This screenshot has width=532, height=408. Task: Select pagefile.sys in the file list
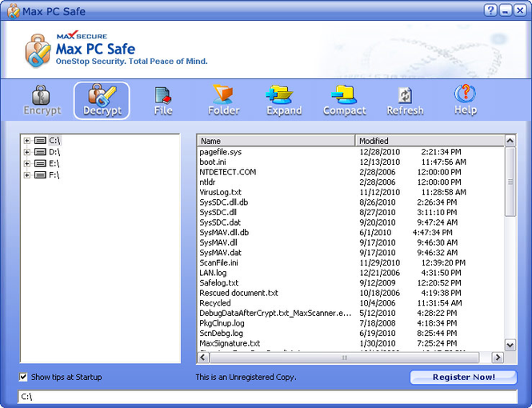pyautogui.click(x=221, y=152)
